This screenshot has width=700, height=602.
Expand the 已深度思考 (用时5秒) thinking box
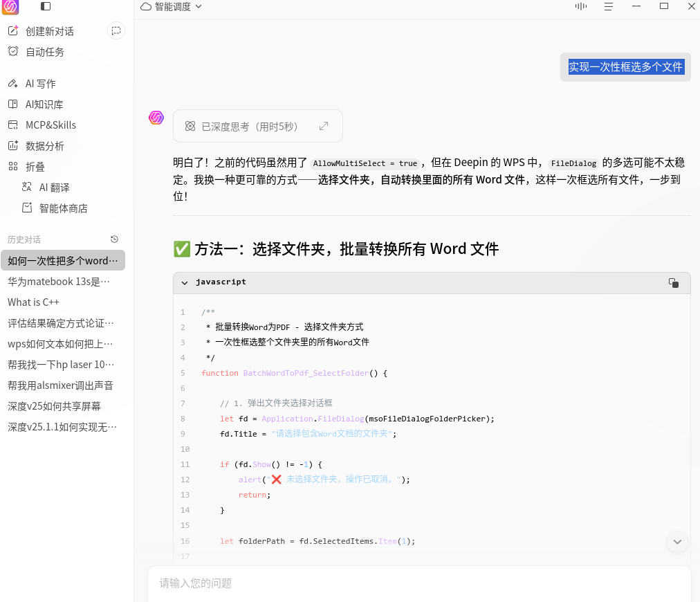257,127
